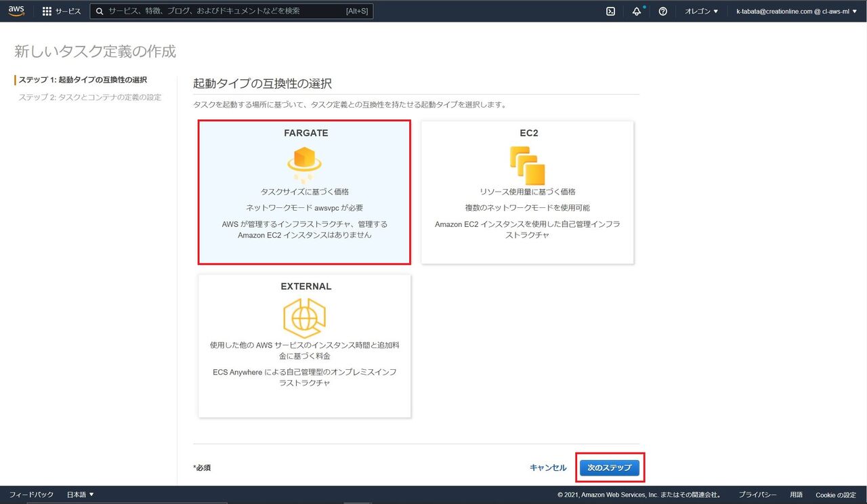Click the search magnifier icon
This screenshot has height=504, width=867.
(100, 12)
